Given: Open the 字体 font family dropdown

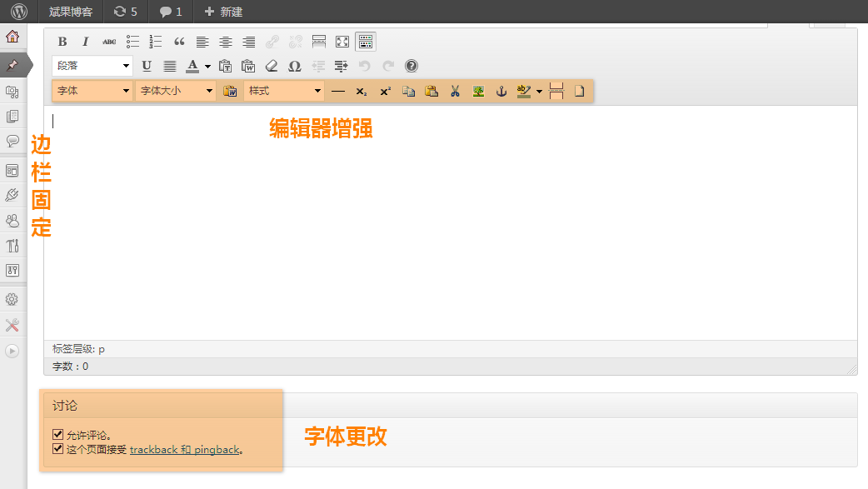Looking at the screenshot, I should [x=92, y=91].
